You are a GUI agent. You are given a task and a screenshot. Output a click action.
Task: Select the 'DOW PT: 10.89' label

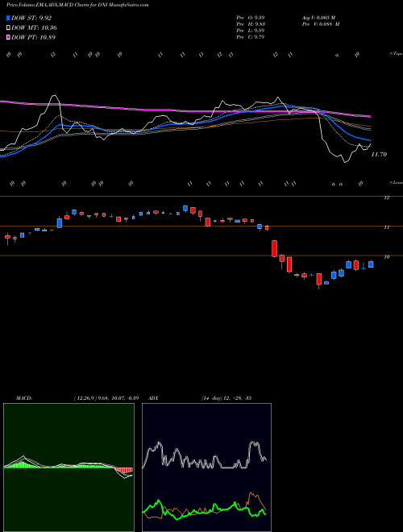pyautogui.click(x=33, y=37)
